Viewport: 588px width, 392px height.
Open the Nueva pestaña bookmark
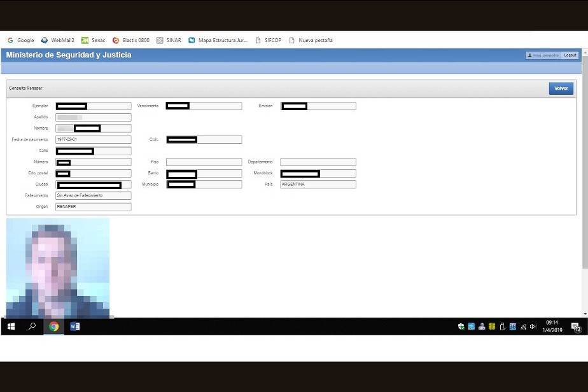311,40
